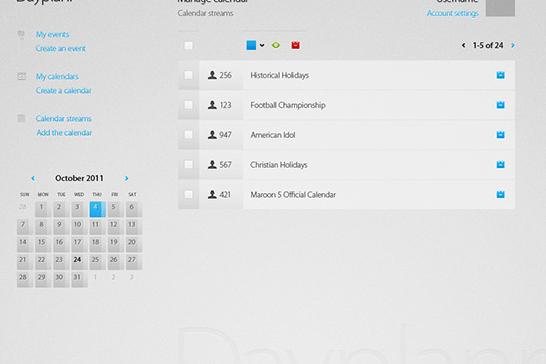The width and height of the screenshot is (546, 364).
Task: Click the lightbulb icon beside My events
Action: pos(21,34)
